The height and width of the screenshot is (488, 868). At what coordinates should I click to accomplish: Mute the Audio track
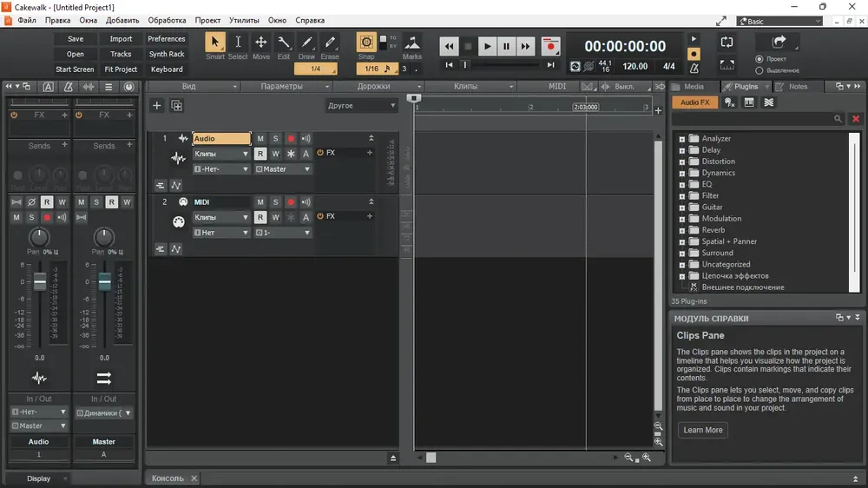tap(260, 138)
